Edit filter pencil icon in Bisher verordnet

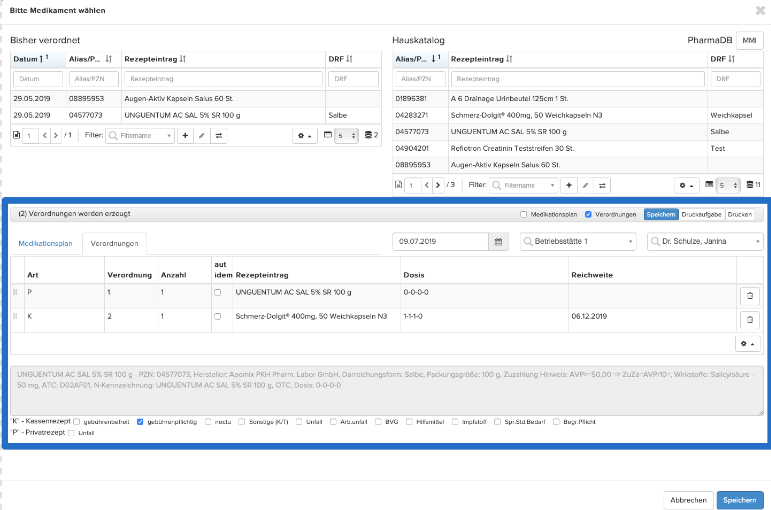point(202,135)
